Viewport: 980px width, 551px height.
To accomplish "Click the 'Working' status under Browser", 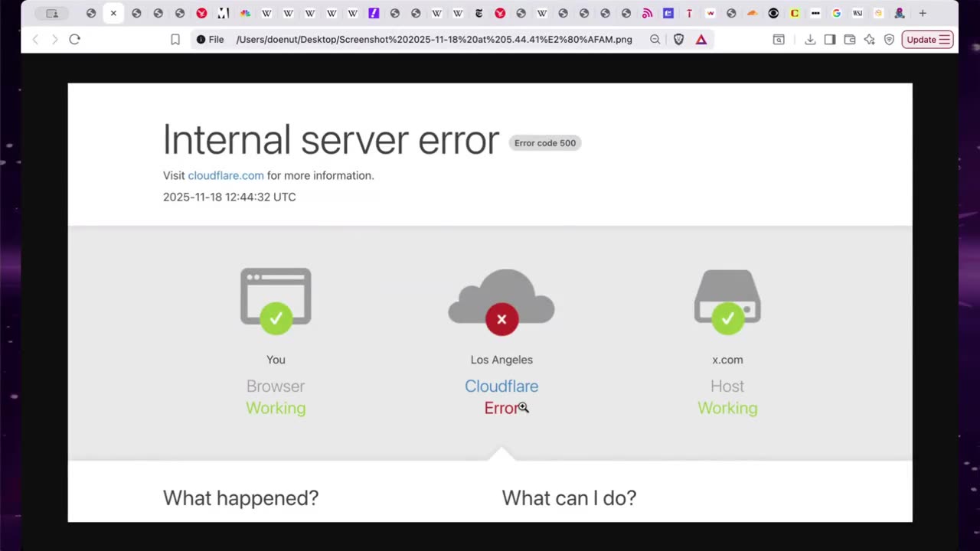I will [x=276, y=408].
